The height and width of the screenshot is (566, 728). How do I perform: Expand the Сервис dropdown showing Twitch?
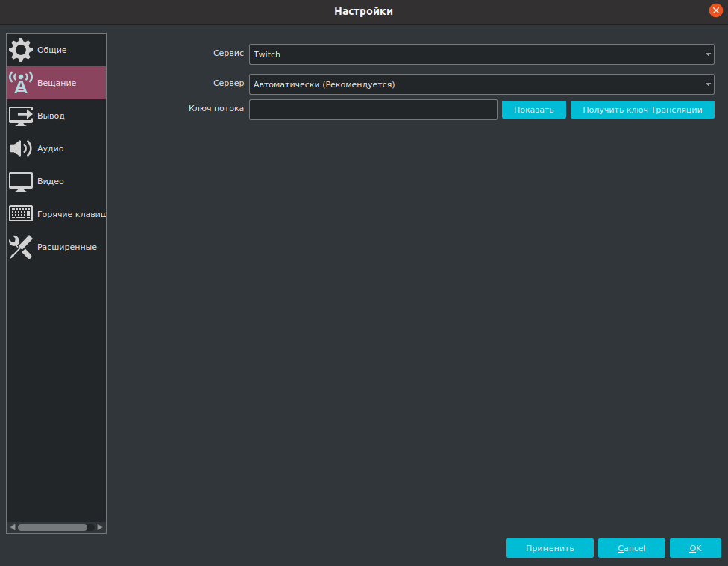click(481, 54)
